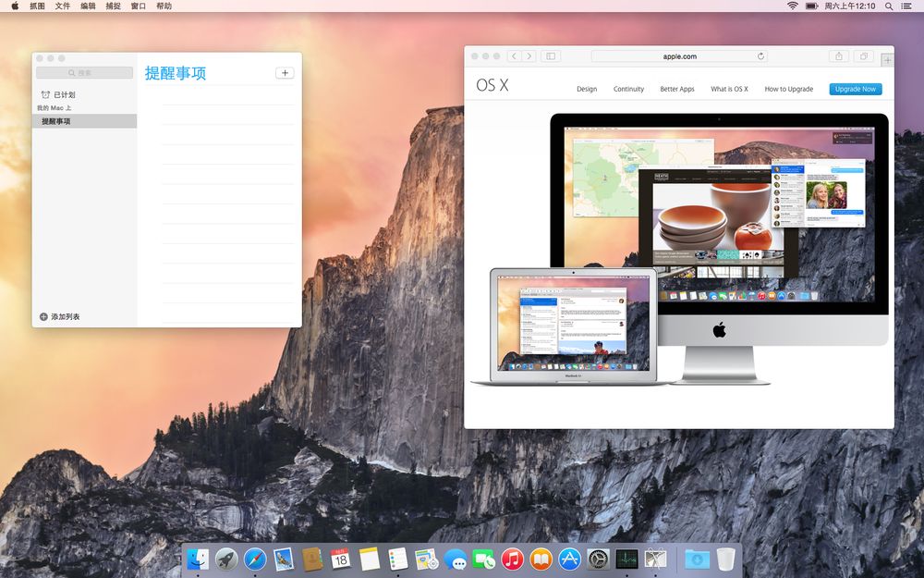Click the OS X page heading
This screenshot has width=924, height=578.
[492, 85]
